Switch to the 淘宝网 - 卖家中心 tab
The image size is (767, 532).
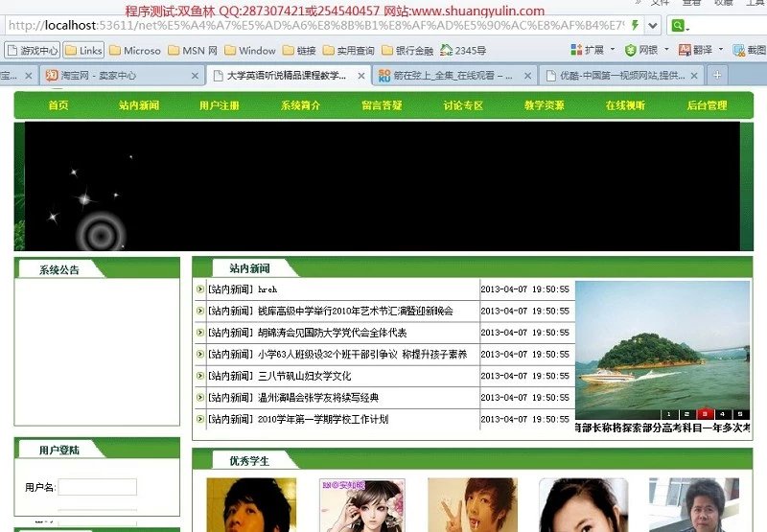click(x=122, y=76)
